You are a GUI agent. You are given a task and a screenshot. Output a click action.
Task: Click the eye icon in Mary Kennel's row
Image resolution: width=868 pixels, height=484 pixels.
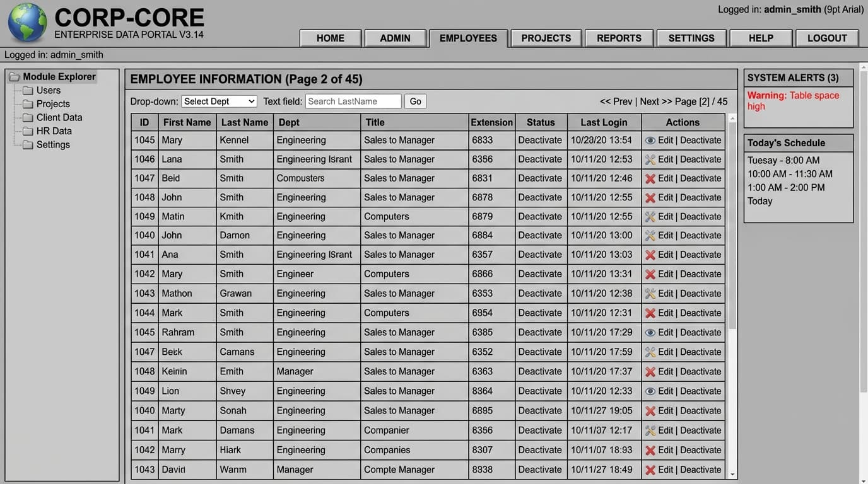(650, 141)
